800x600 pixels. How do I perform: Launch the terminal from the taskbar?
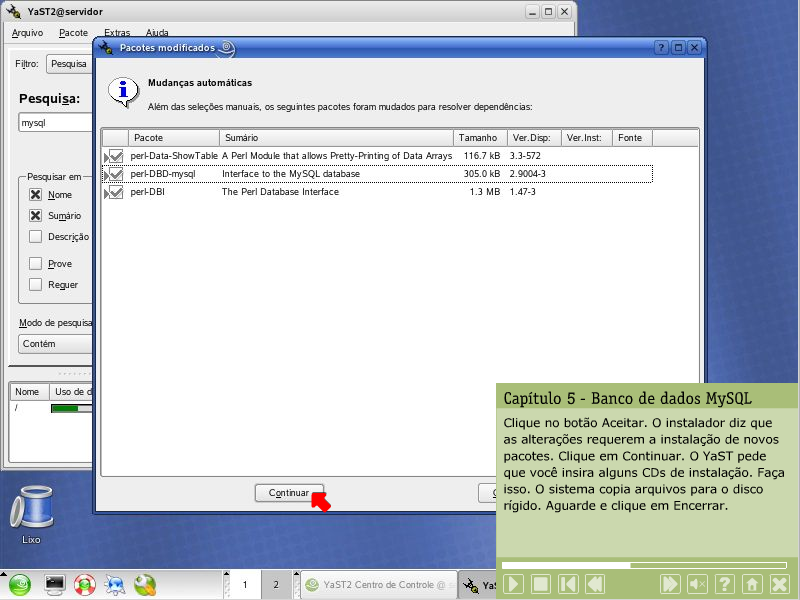click(x=54, y=584)
